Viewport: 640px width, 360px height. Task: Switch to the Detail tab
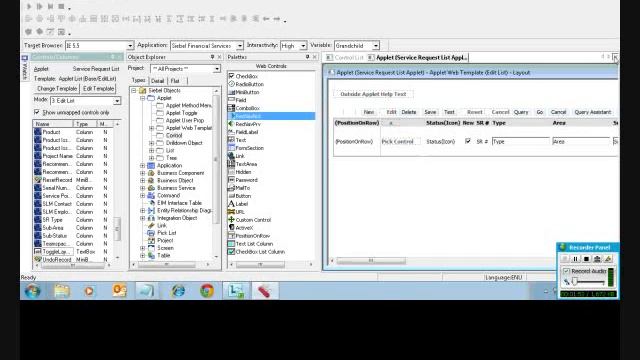(158, 81)
